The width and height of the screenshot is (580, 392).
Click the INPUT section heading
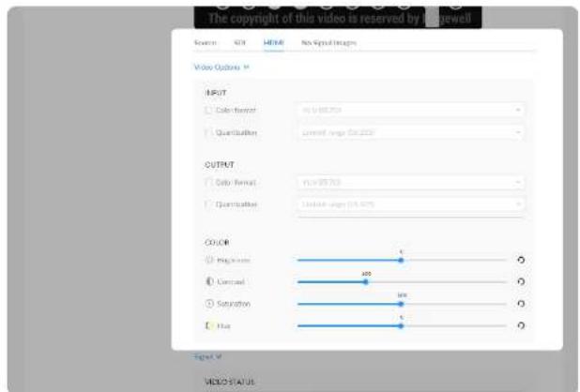tap(216, 93)
